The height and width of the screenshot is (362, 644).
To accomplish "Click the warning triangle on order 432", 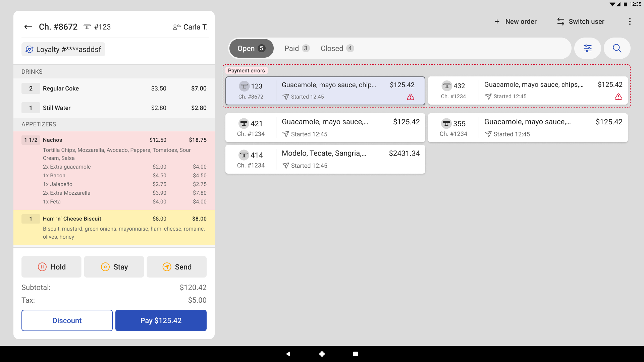I will pyautogui.click(x=618, y=97).
